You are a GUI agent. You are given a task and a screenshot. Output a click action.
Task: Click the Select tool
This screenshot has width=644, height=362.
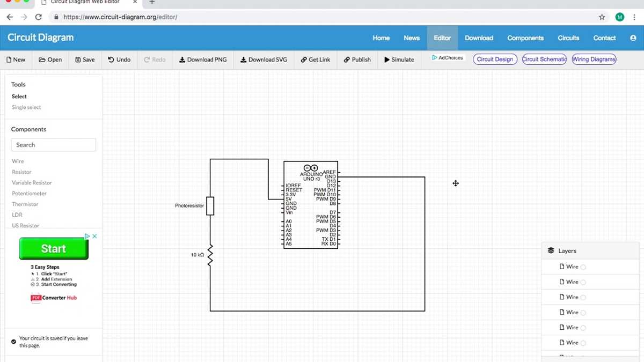coord(19,97)
